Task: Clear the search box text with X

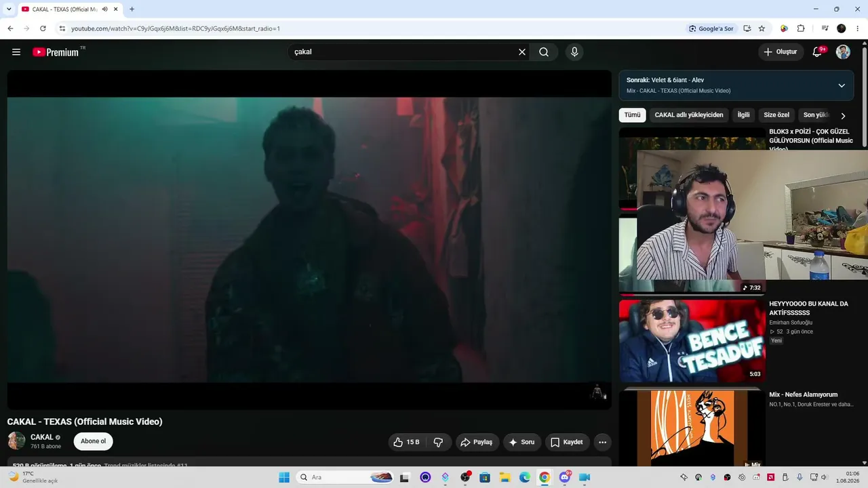Action: (522, 52)
